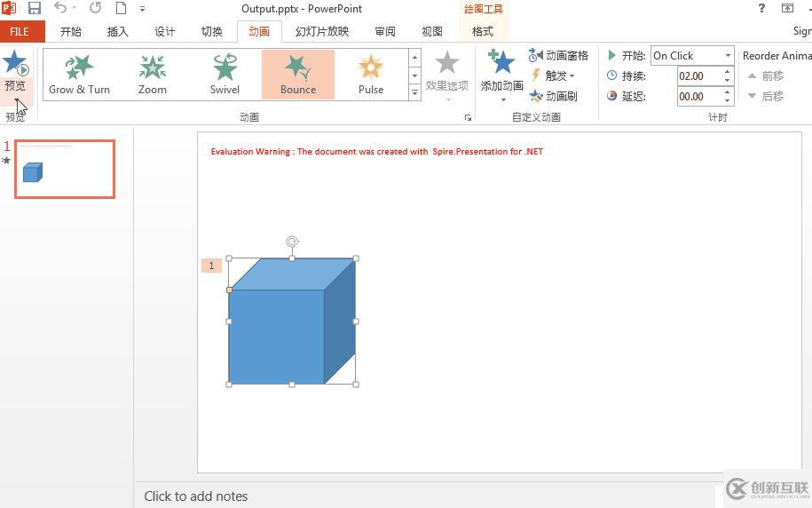
Task: Switch to the Review (审阅) tab
Action: (x=385, y=32)
